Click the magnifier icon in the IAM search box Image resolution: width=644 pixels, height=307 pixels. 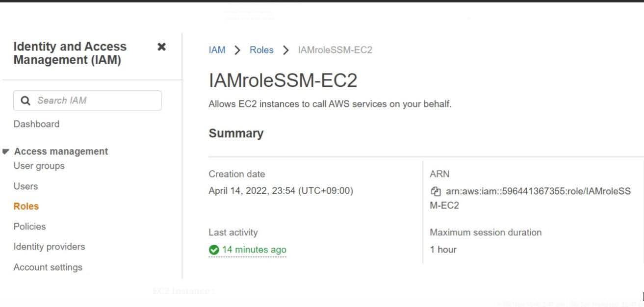point(26,100)
